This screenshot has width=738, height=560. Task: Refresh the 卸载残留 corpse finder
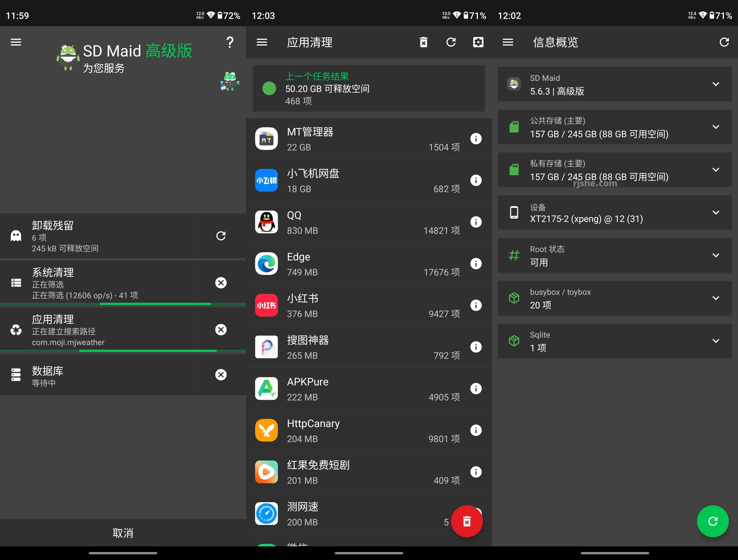point(221,236)
